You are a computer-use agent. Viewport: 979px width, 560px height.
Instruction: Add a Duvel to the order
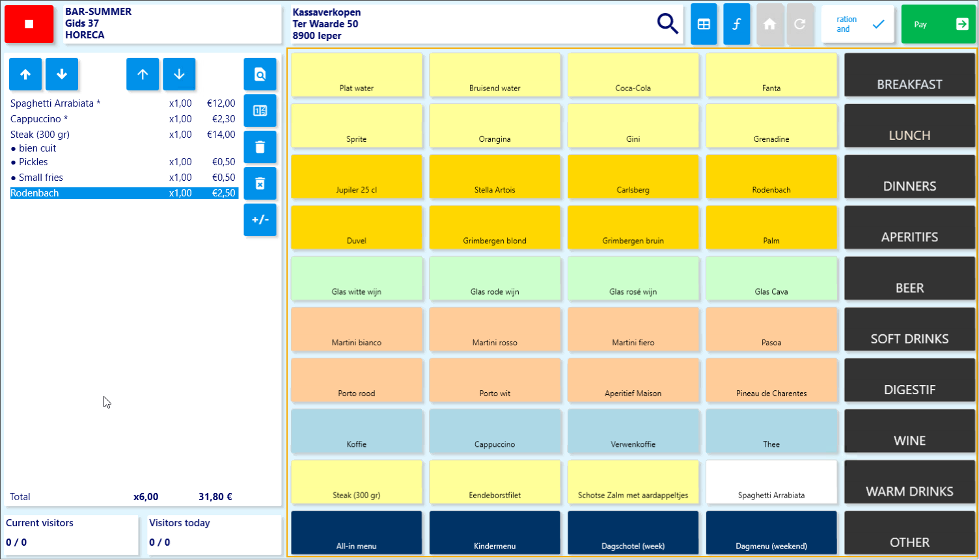356,228
